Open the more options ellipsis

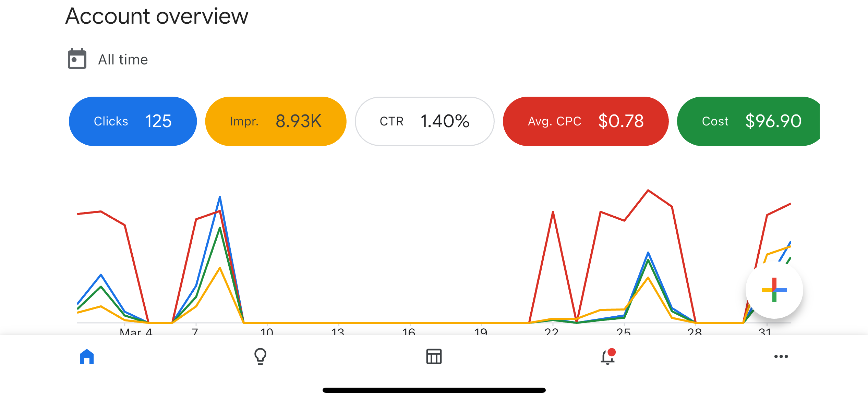[781, 356]
